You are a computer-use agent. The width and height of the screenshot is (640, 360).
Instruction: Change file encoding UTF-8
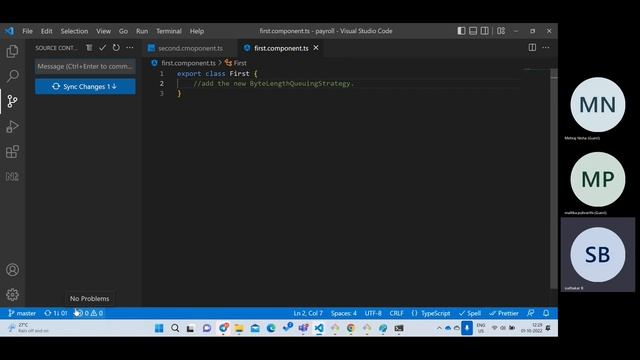coord(373,313)
